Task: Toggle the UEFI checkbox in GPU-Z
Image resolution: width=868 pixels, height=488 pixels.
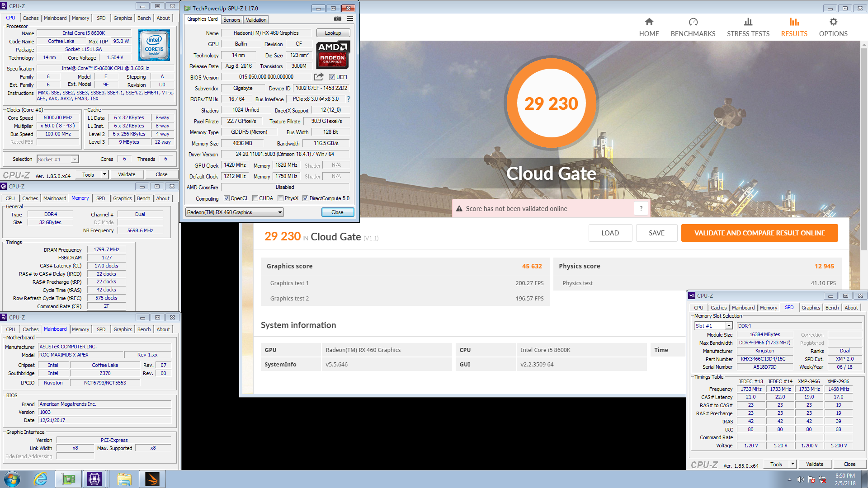Action: coord(332,77)
